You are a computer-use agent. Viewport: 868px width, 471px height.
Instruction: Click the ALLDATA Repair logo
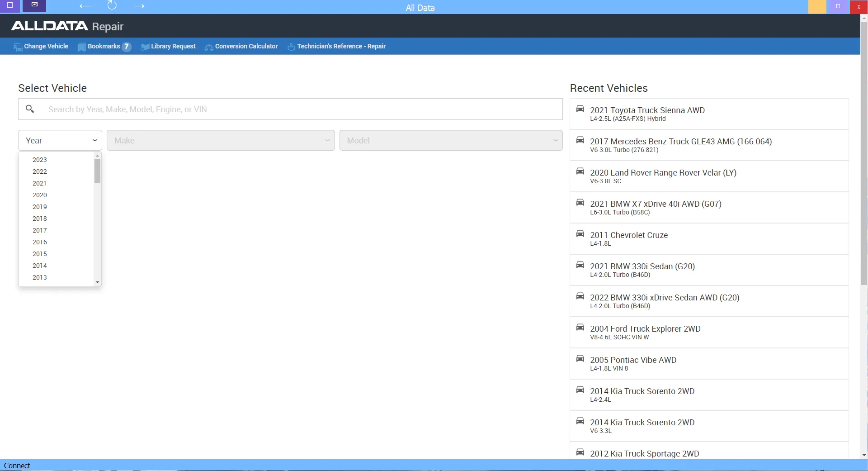tap(67, 26)
